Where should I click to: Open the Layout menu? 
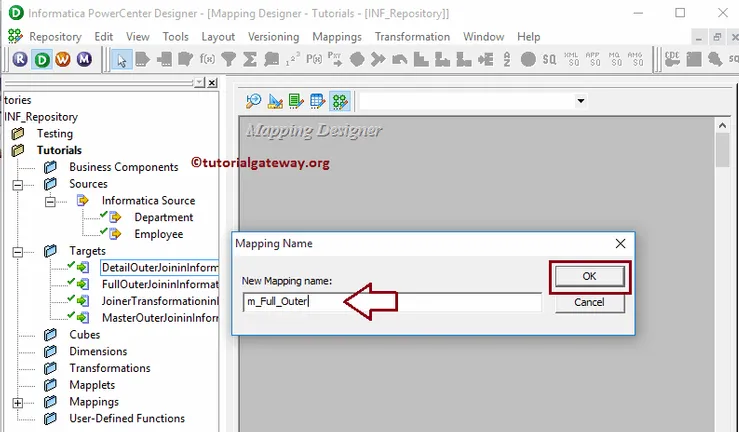pos(218,37)
